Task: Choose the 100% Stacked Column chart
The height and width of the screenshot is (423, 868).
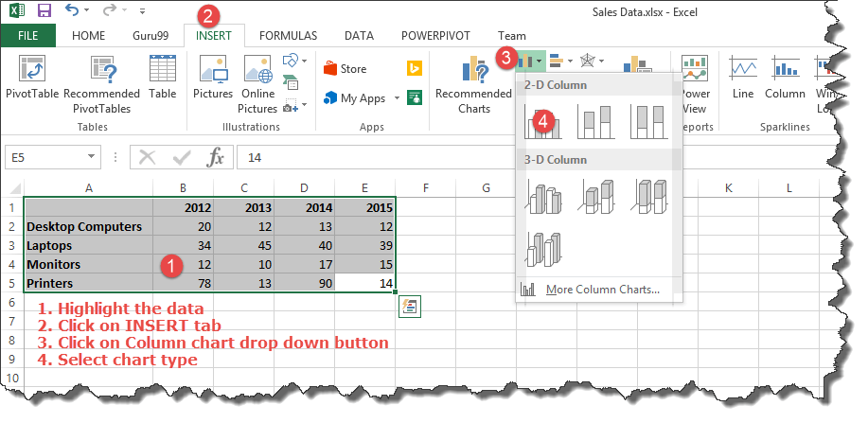Action: point(650,120)
